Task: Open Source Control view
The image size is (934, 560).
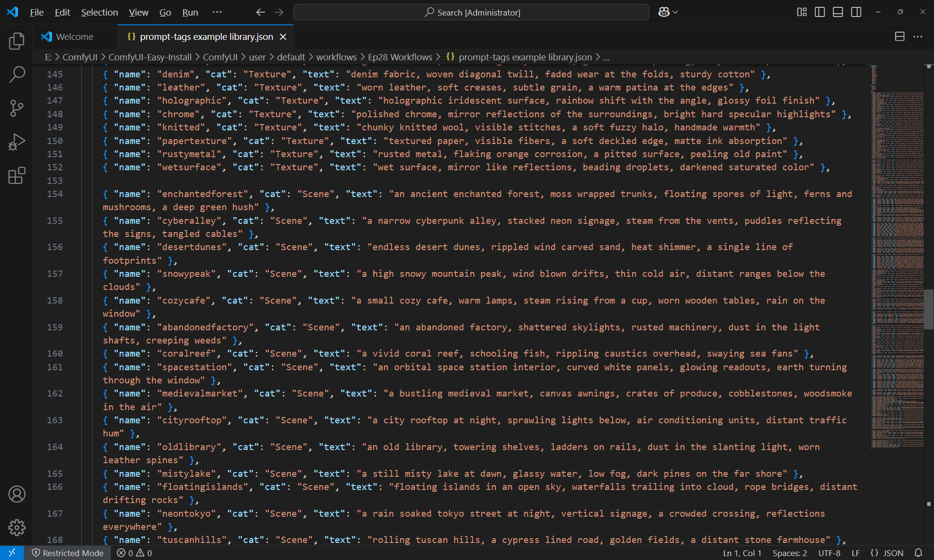Action: pos(17,108)
